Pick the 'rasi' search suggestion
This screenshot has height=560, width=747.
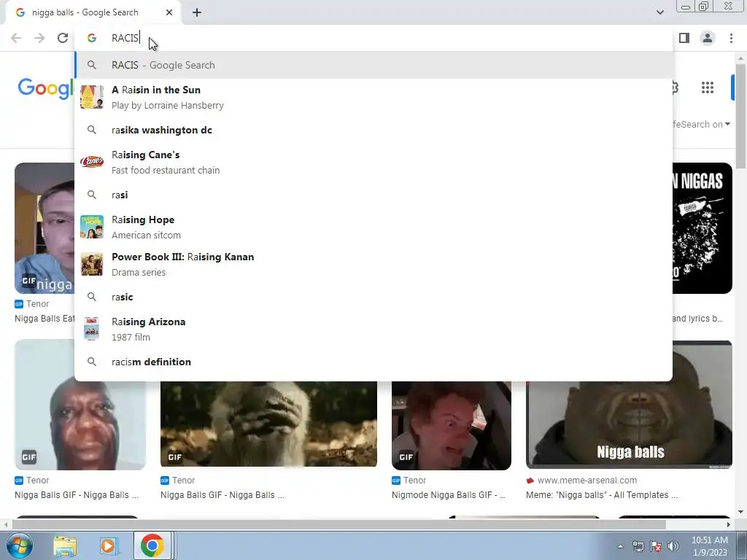374,195
